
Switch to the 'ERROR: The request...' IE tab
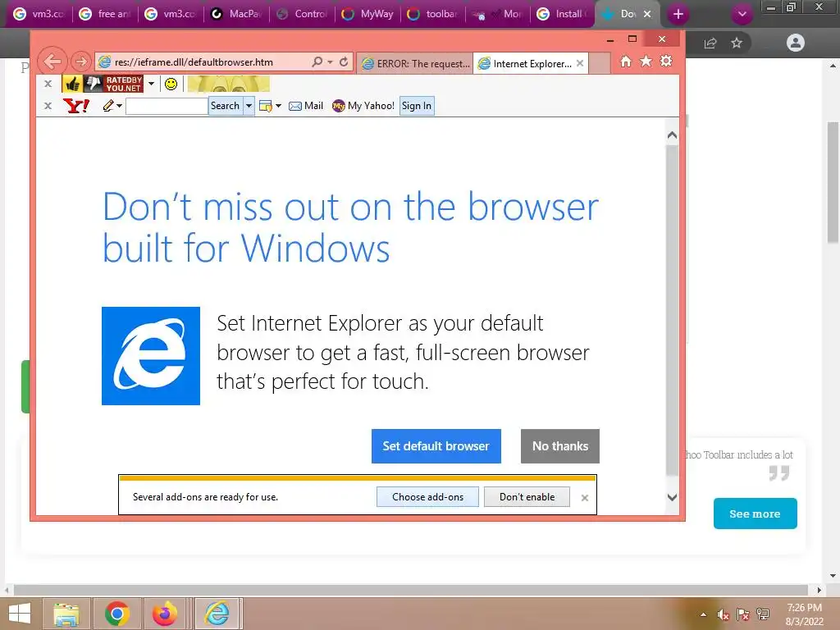416,64
